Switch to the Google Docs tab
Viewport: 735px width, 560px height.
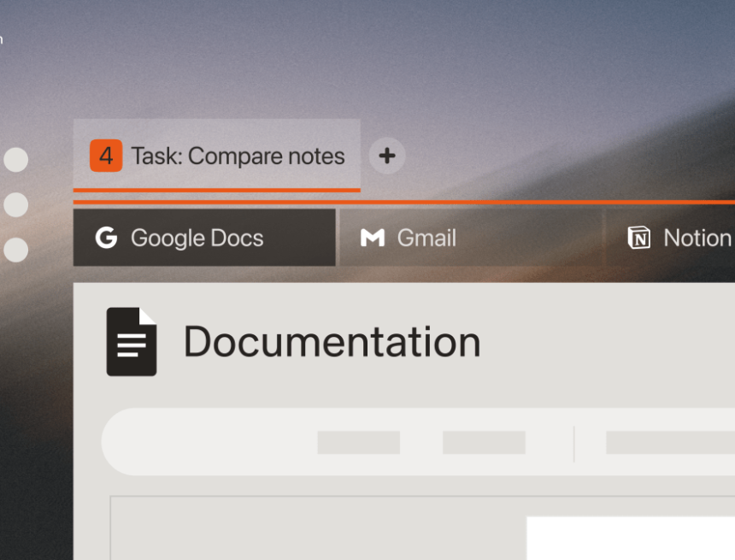[x=204, y=238]
